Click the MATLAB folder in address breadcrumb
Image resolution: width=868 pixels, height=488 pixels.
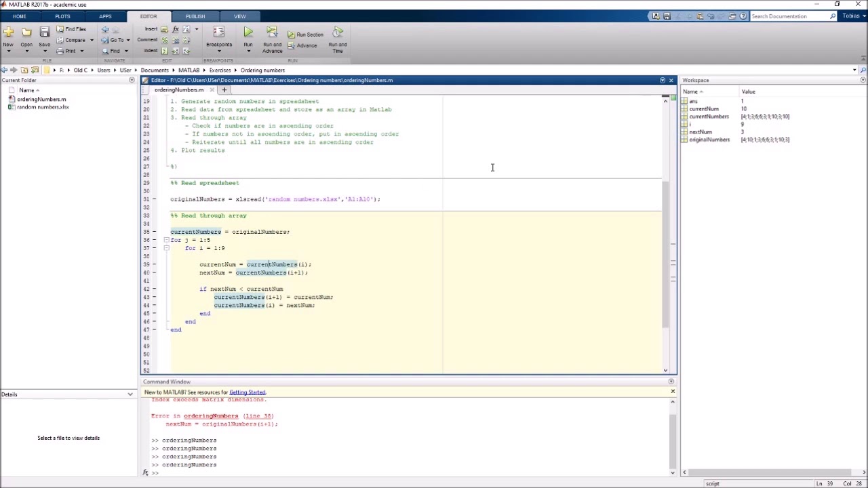[x=189, y=70]
